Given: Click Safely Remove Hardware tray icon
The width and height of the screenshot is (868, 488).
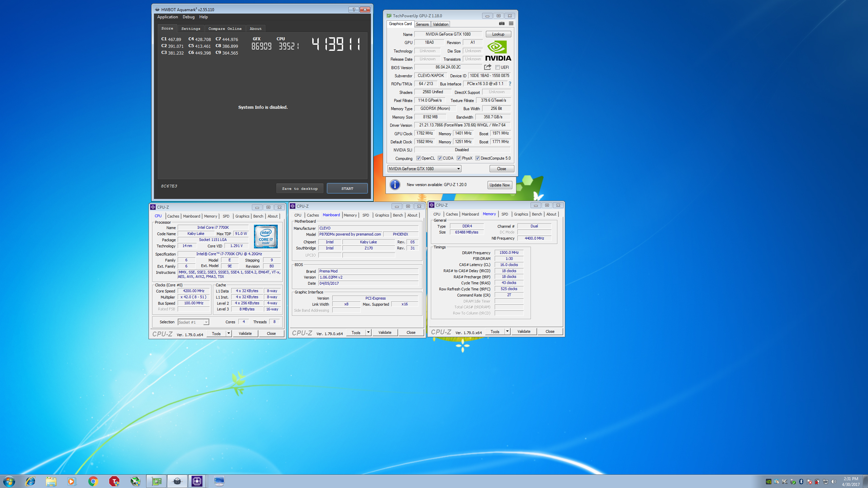Looking at the screenshot, I should (793, 482).
